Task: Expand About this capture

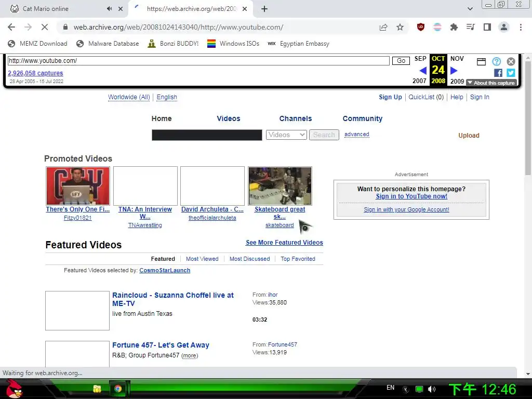Action: click(x=491, y=83)
